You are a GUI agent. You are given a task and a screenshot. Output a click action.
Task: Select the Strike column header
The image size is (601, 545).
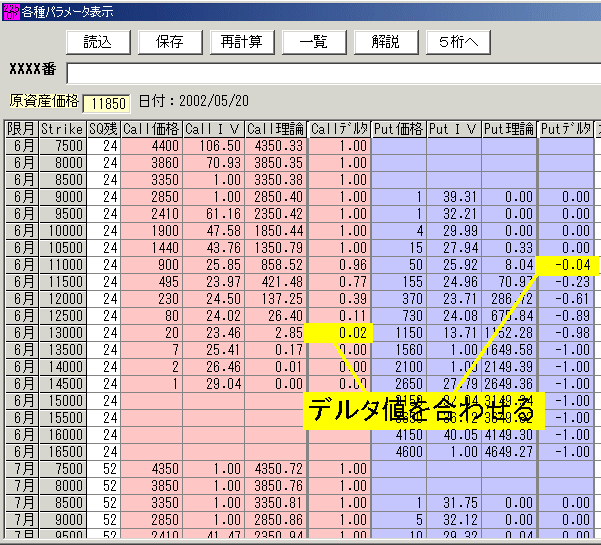tap(62, 129)
